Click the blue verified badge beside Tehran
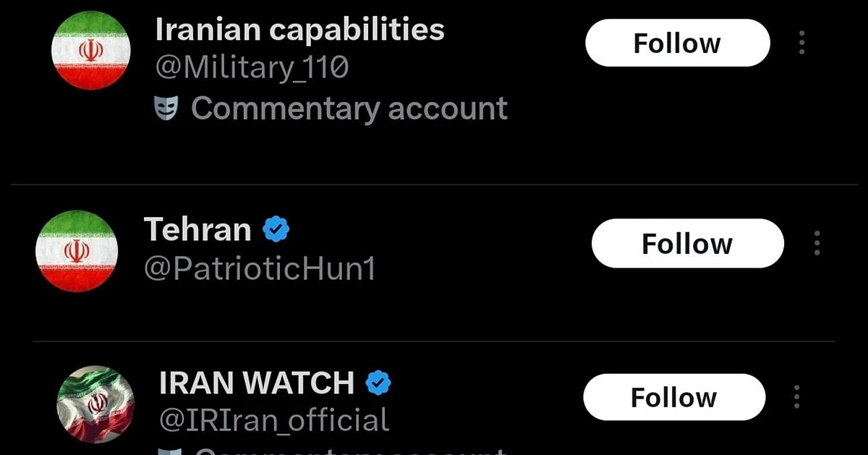This screenshot has width=868, height=455. point(276,230)
